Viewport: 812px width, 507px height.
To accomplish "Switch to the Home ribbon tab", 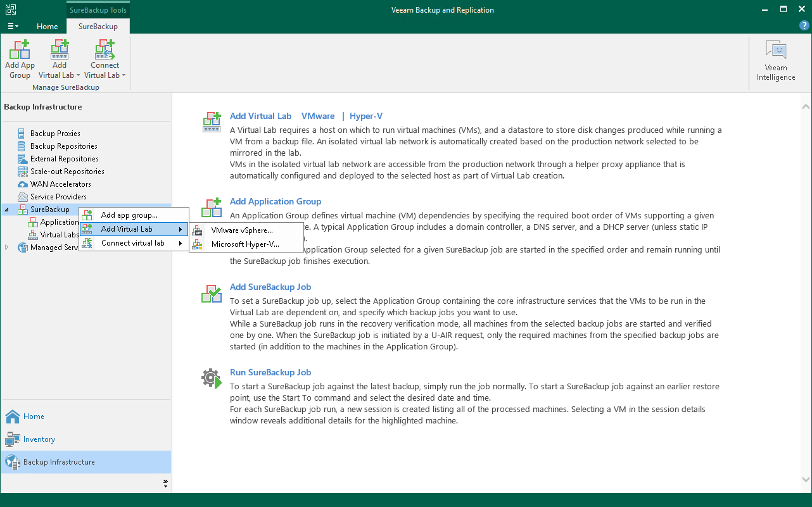I will (x=48, y=27).
